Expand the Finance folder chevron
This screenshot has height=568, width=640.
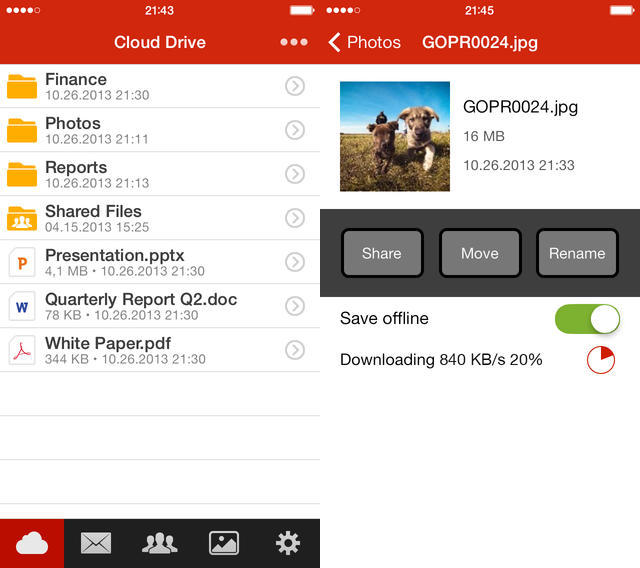coord(295,86)
